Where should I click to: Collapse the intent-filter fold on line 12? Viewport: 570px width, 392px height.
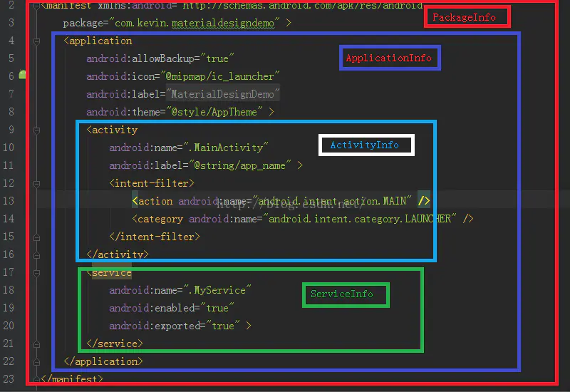tap(36, 184)
